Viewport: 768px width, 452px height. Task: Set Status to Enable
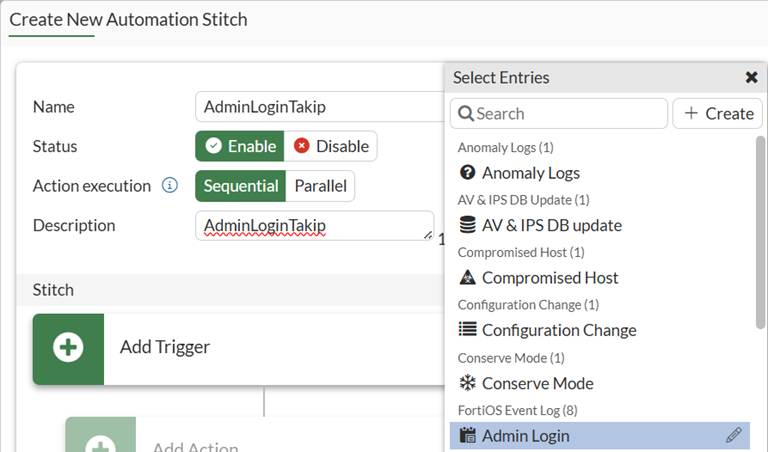pos(240,146)
